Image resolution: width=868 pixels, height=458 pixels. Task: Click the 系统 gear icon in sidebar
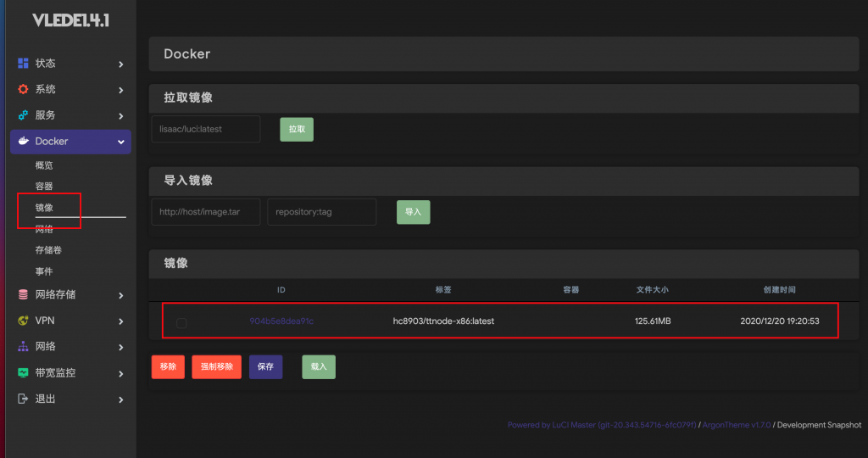(x=24, y=89)
